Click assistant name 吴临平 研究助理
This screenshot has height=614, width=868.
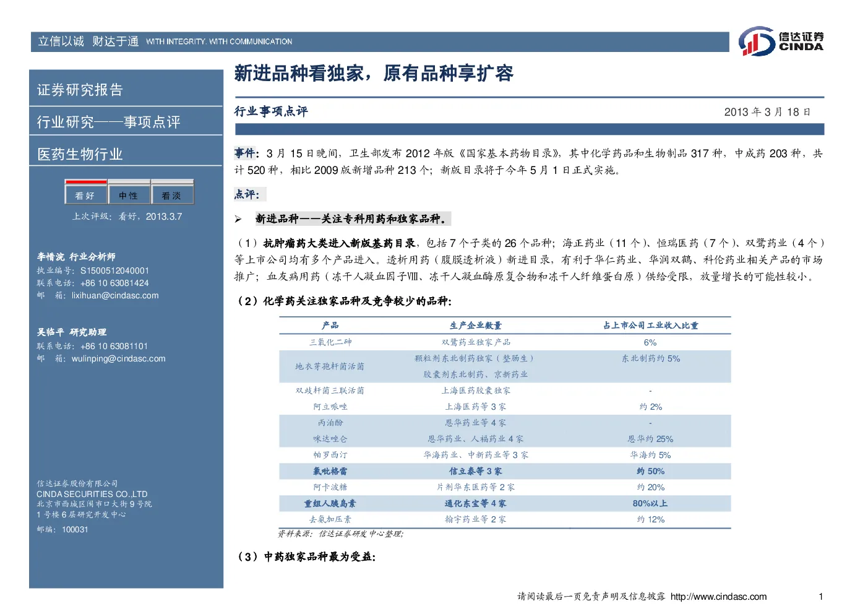(72, 332)
